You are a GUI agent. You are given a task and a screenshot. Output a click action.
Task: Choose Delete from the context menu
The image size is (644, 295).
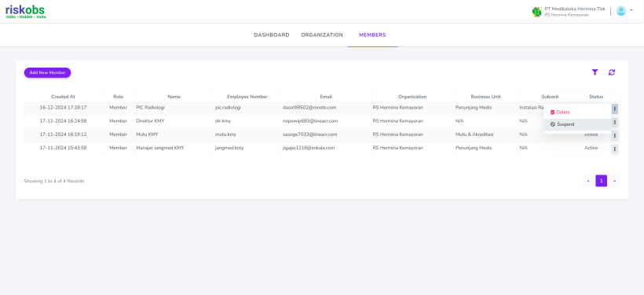click(x=577, y=112)
